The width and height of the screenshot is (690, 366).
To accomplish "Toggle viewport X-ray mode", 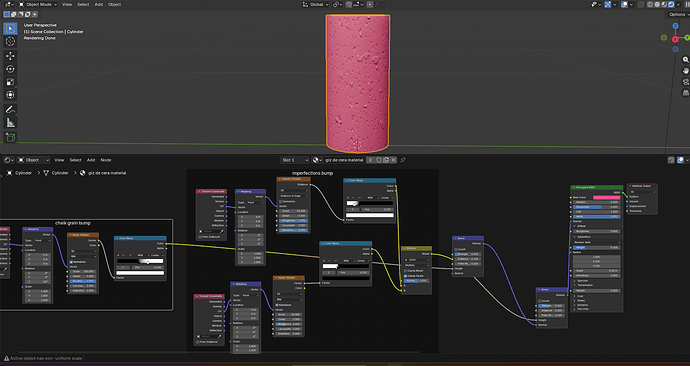I will pyautogui.click(x=641, y=4).
